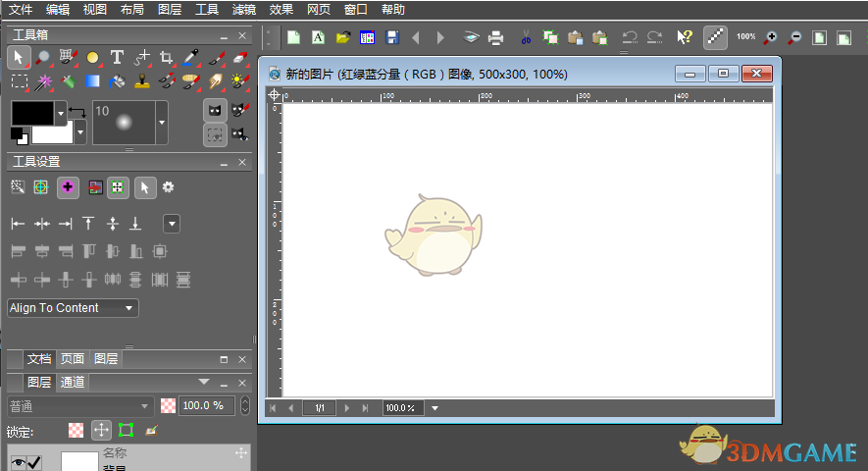Open the layer blend mode 普通 dropdown
Viewport: 868px width, 471px height.
[x=80, y=406]
